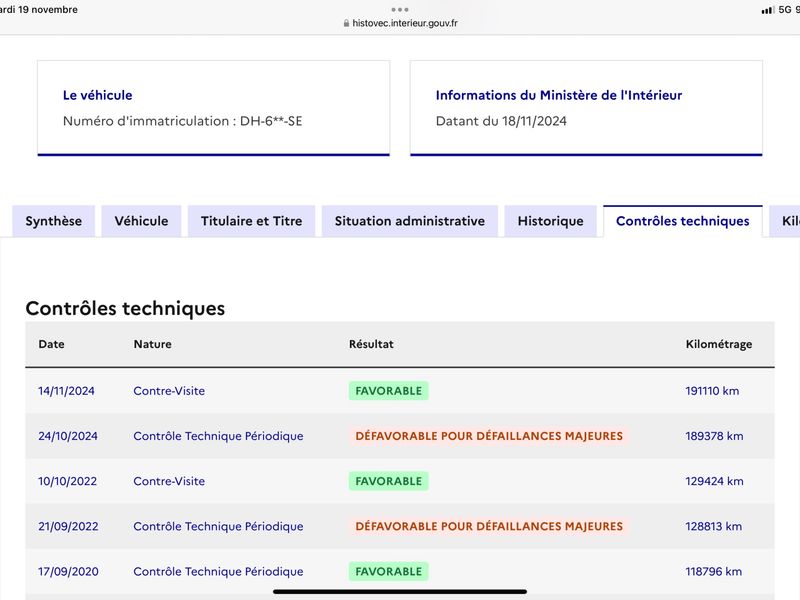Tap the histovec.interieur.gouv.fr address bar
This screenshot has height=600, width=800.
point(400,23)
